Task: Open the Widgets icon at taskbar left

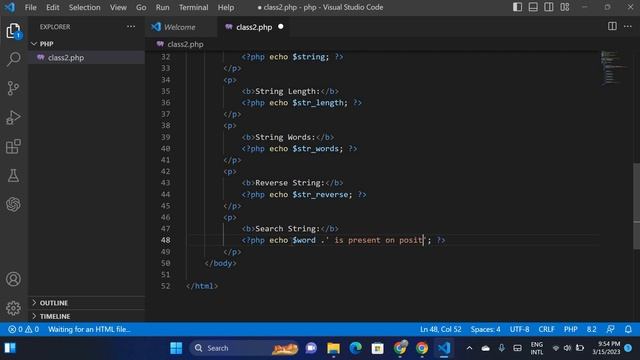Action: point(10,348)
